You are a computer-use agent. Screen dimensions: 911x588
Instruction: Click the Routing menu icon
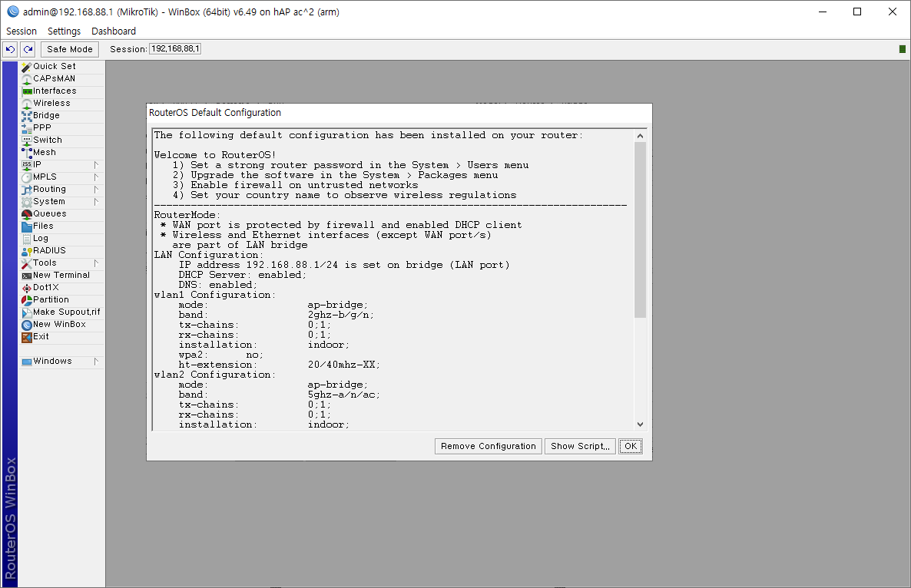pyautogui.click(x=27, y=190)
